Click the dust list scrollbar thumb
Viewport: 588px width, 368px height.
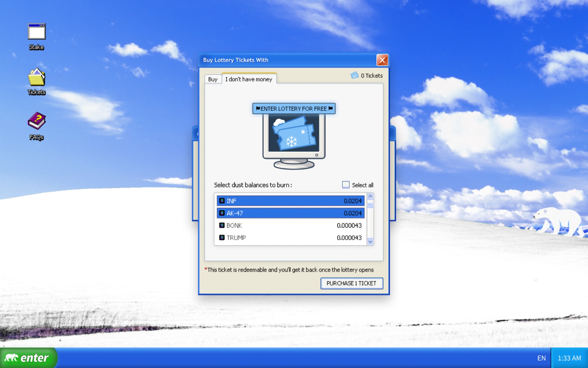pyautogui.click(x=370, y=205)
